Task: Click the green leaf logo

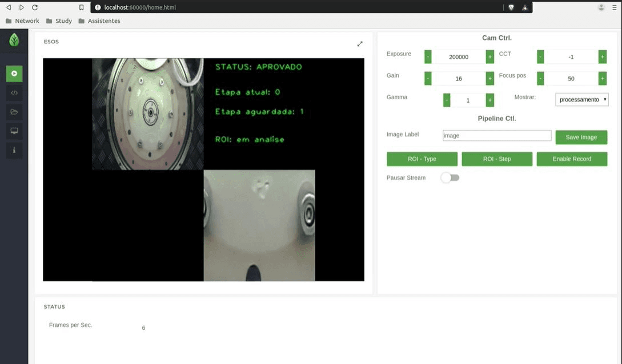Action: pyautogui.click(x=14, y=41)
